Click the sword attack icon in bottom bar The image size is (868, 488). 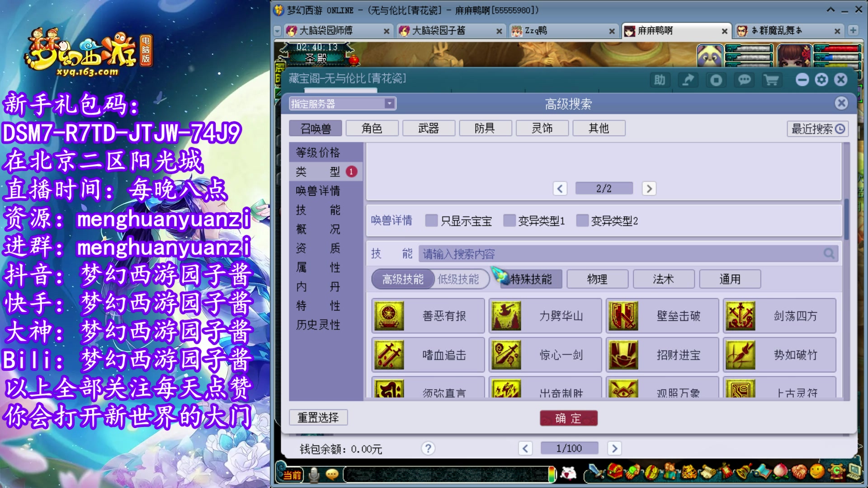click(596, 472)
